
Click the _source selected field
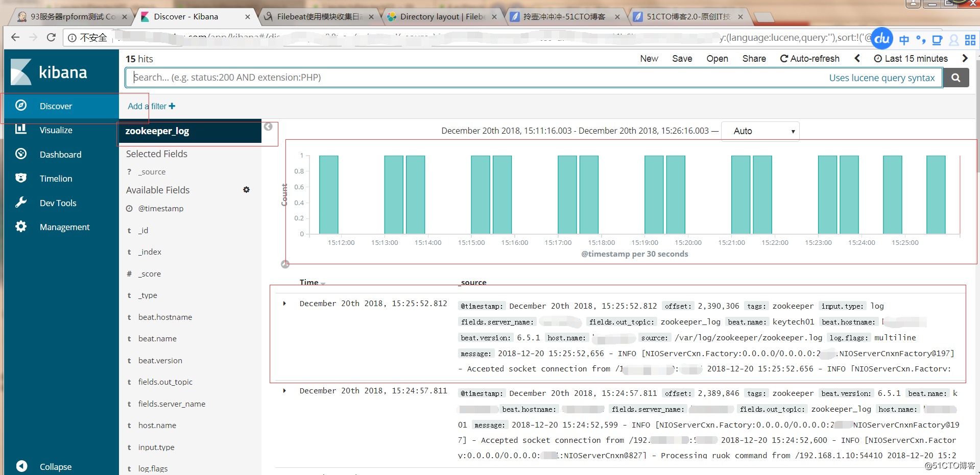click(x=152, y=172)
